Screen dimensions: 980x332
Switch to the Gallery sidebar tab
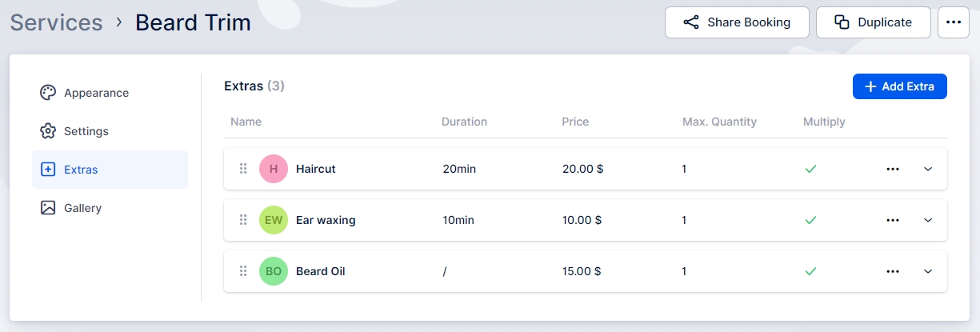82,208
